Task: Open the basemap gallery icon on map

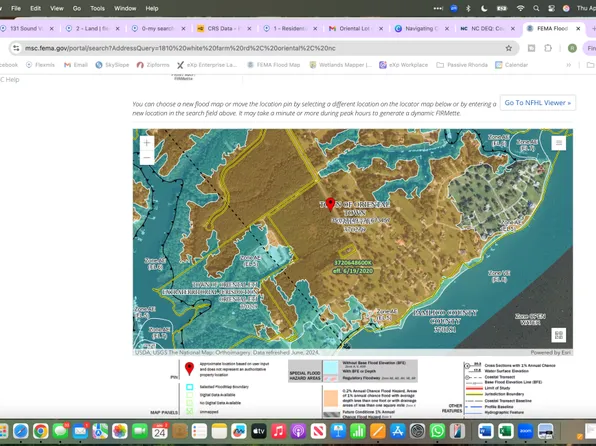Action: click(x=558, y=335)
